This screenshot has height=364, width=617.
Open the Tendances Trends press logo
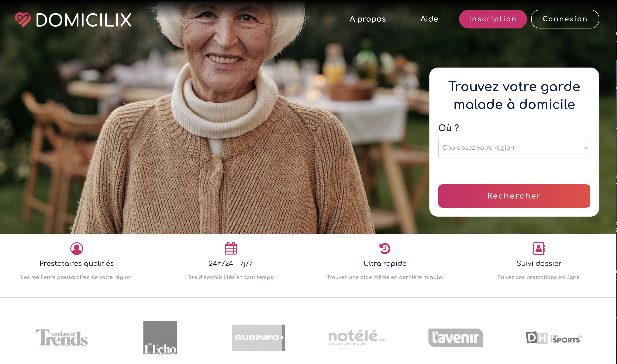tap(62, 338)
